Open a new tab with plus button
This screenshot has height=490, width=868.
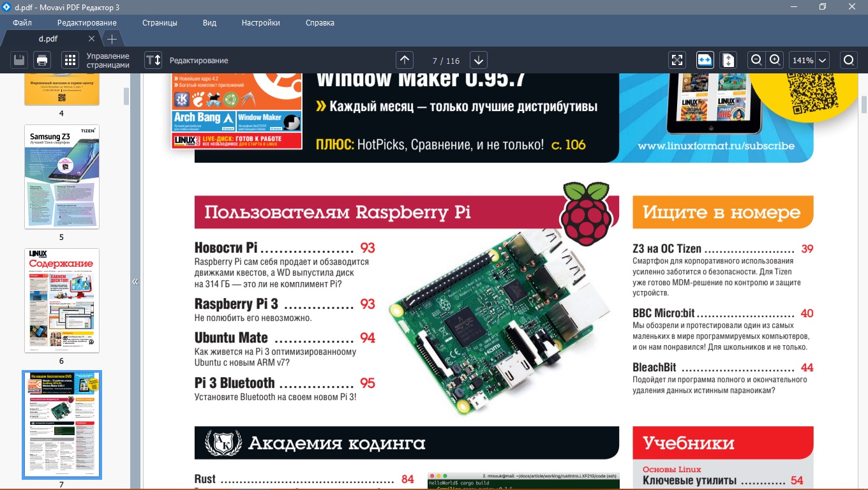pyautogui.click(x=112, y=38)
